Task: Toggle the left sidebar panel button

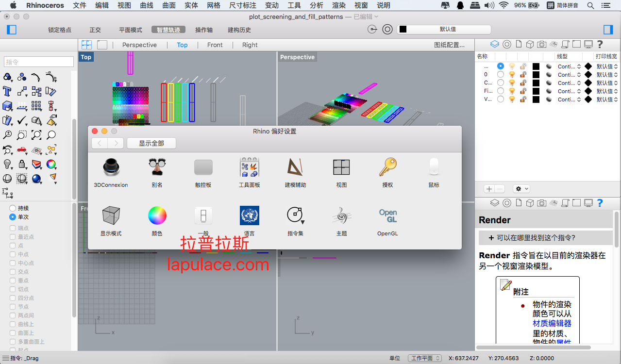Action: click(x=12, y=30)
